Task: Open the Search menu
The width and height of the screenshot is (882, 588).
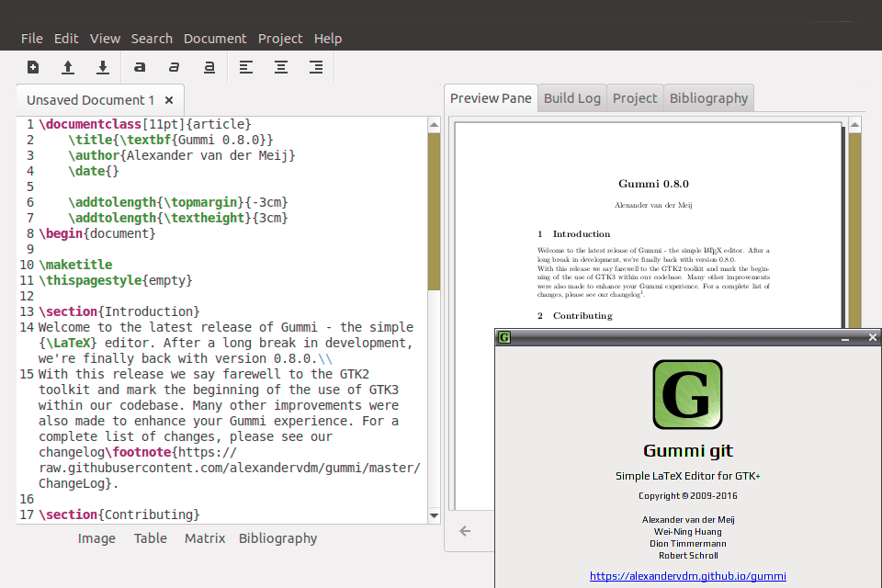Action: click(x=152, y=38)
